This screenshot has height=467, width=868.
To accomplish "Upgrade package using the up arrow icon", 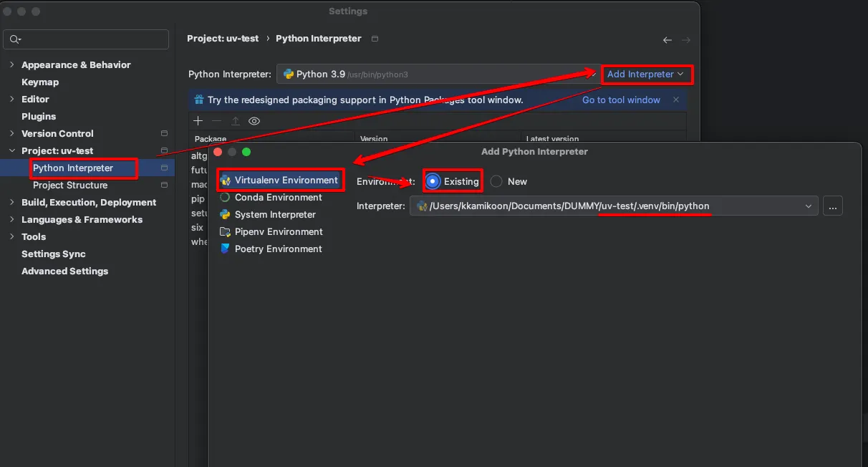I will point(235,121).
